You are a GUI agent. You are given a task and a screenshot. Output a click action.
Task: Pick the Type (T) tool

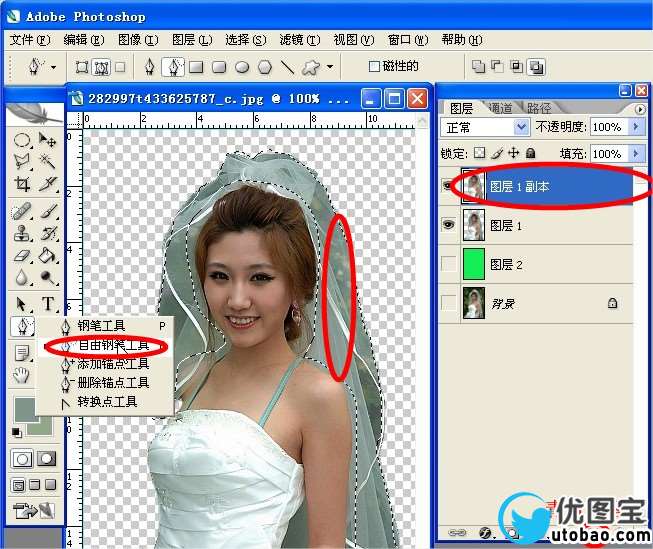(x=47, y=304)
